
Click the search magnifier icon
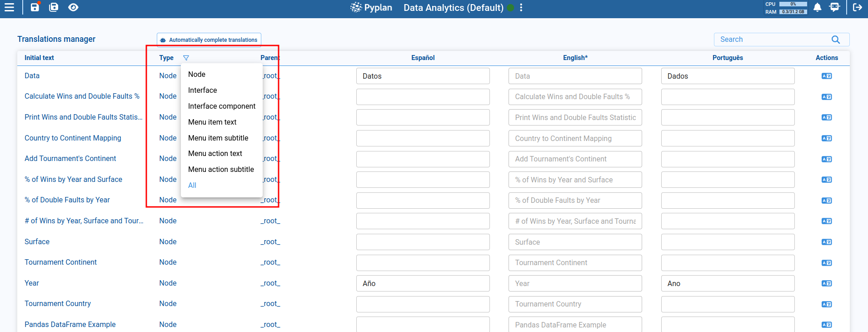click(x=835, y=40)
